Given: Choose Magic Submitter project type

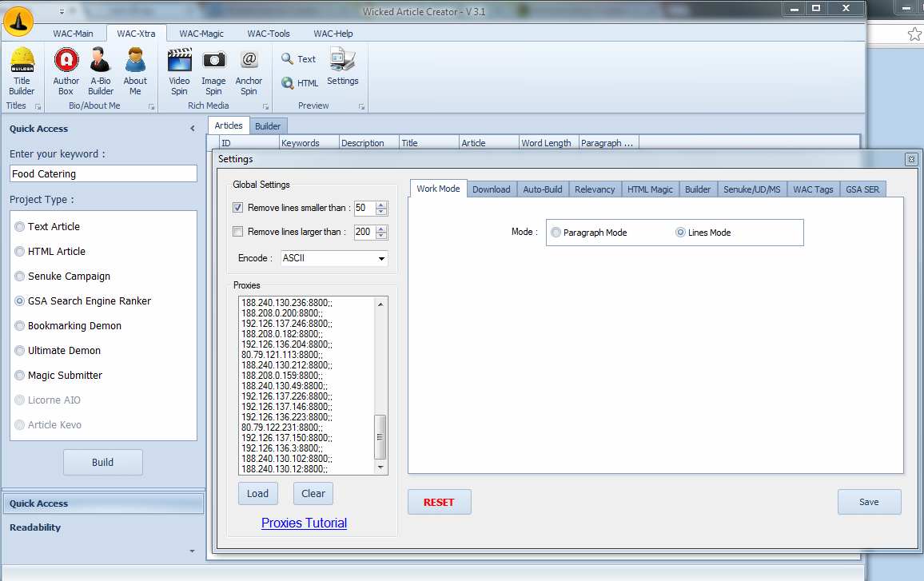Looking at the screenshot, I should click(58, 376).
